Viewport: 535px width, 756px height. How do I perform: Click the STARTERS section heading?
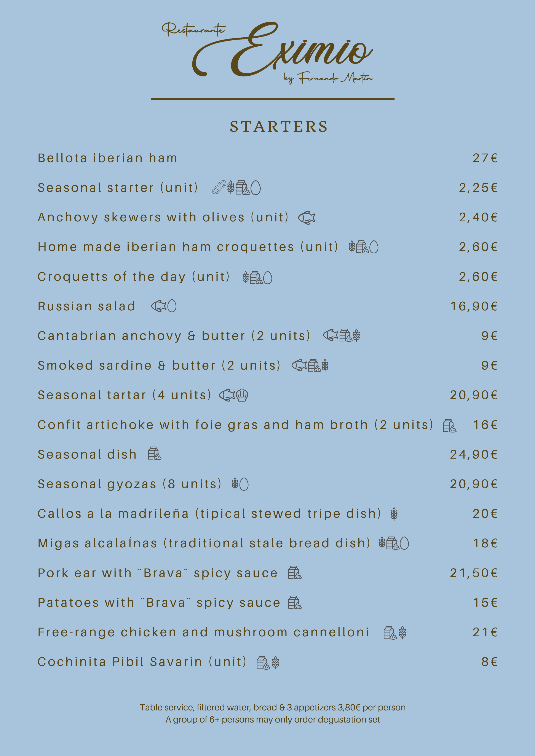[279, 127]
